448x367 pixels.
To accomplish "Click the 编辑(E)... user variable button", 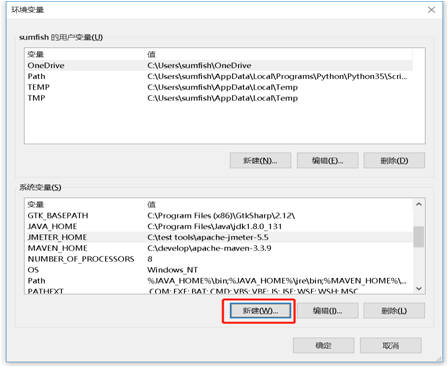I will 328,161.
